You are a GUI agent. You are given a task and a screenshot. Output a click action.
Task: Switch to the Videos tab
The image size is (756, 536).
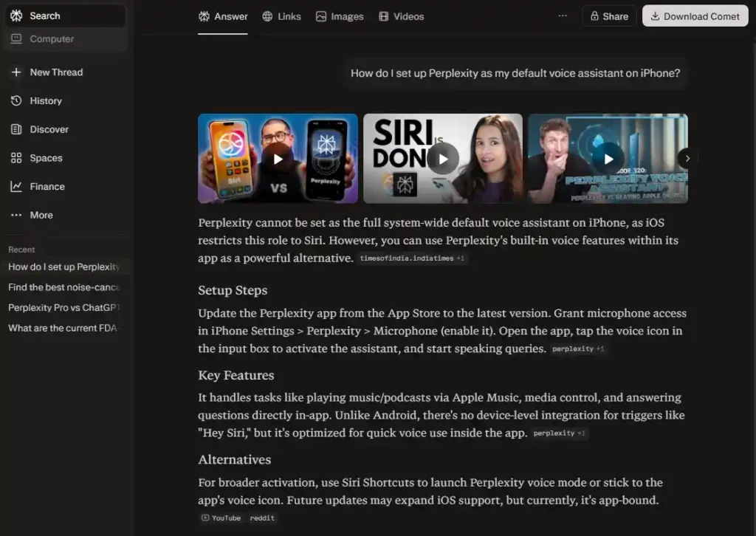pos(401,16)
